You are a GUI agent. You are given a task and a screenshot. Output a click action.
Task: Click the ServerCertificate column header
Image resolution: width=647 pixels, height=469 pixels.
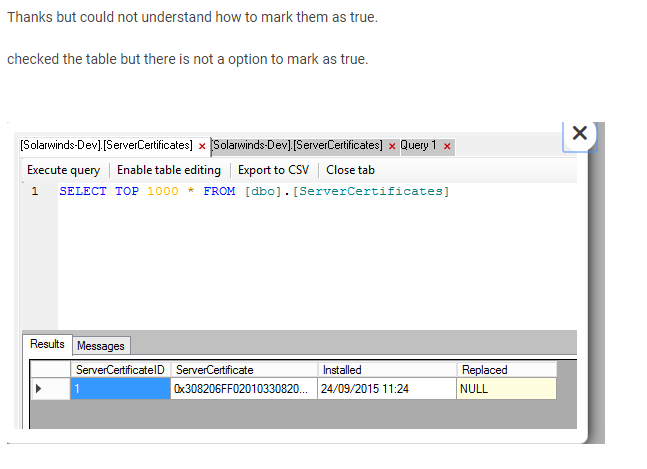tap(244, 370)
